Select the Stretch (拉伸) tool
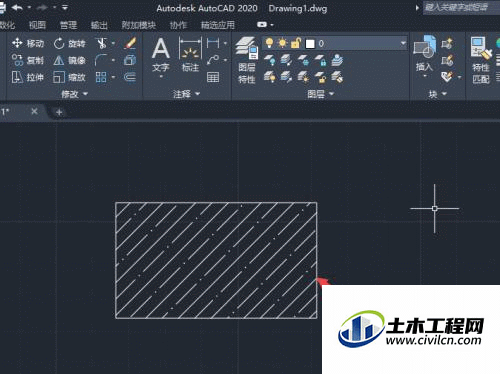The height and width of the screenshot is (374, 500). (28, 77)
